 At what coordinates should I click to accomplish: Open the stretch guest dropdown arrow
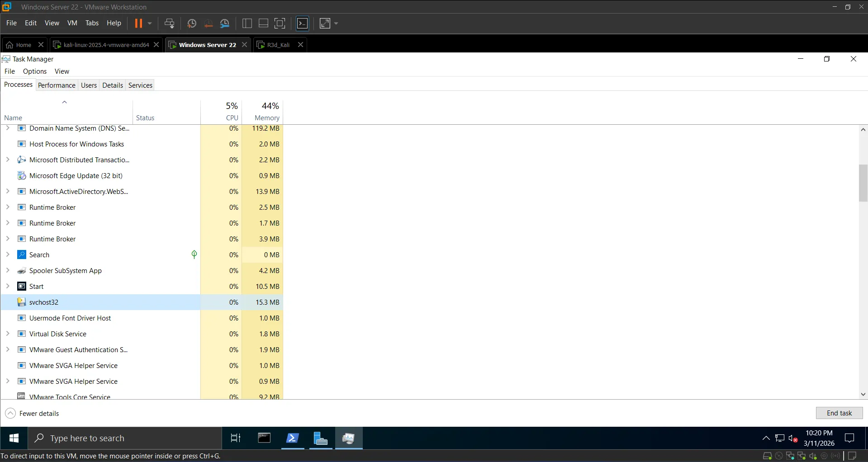pyautogui.click(x=336, y=24)
